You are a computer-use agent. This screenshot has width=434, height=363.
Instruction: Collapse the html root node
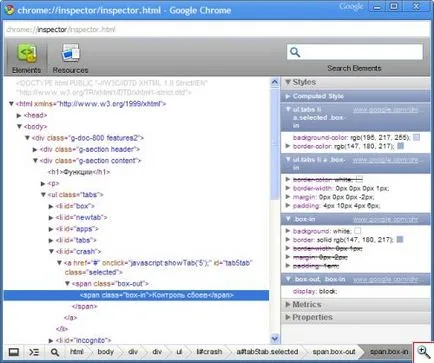(11, 104)
